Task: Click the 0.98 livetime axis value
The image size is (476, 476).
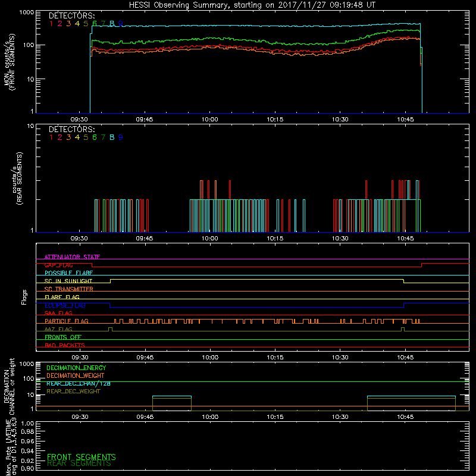Action: (x=27, y=432)
